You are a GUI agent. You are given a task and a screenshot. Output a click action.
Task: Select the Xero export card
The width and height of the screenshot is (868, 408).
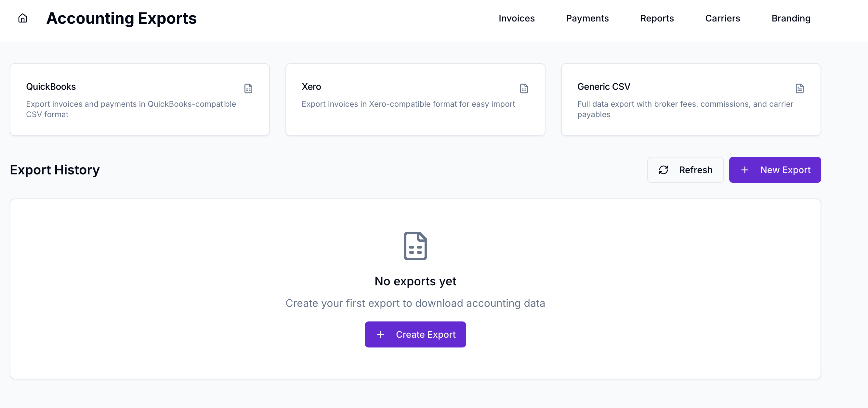415,100
